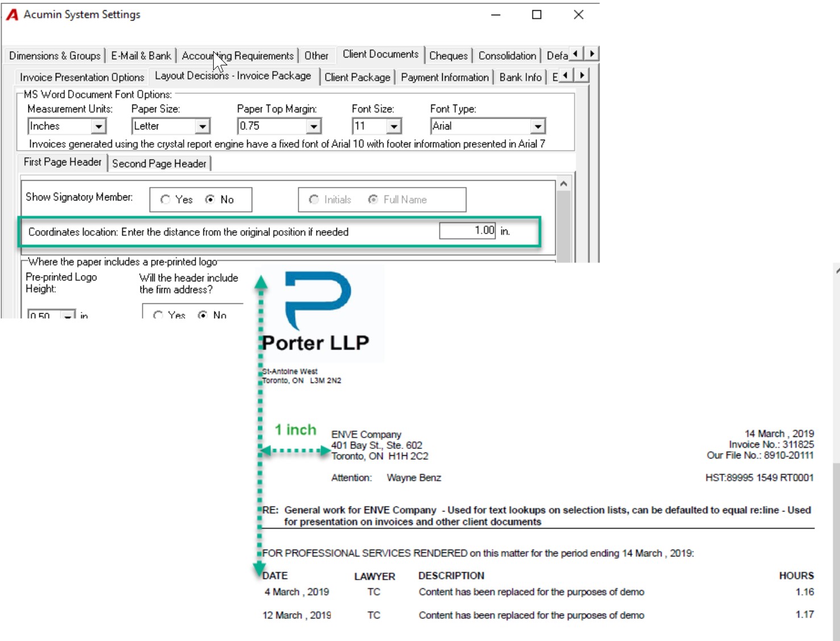Viewport: 840px width, 641px height.
Task: Select Yes for Show Signatory Member
Action: point(165,199)
